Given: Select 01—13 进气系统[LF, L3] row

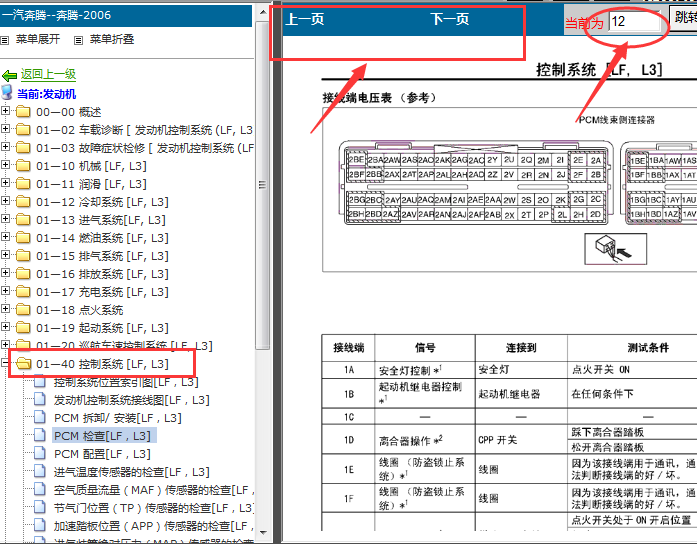Looking at the screenshot, I should (x=101, y=220).
